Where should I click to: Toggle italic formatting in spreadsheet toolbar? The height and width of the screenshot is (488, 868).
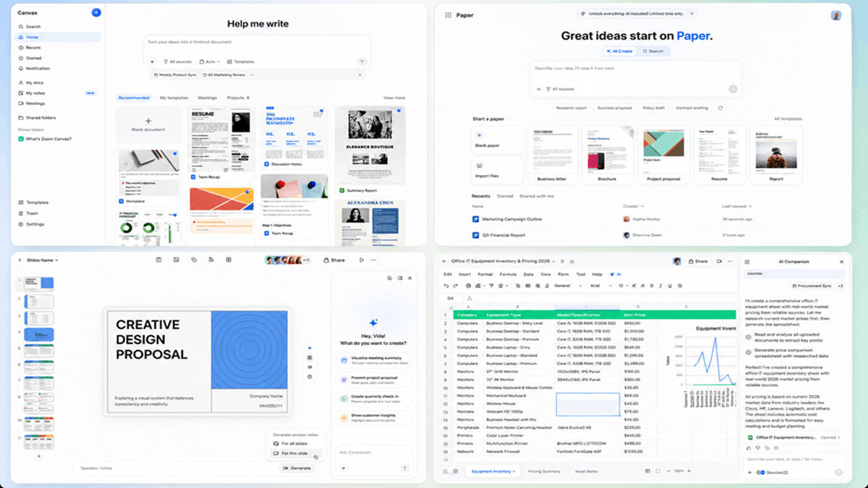pyautogui.click(x=660, y=286)
